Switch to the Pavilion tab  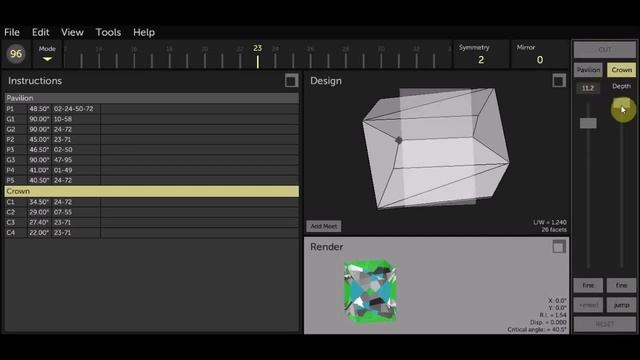[588, 70]
